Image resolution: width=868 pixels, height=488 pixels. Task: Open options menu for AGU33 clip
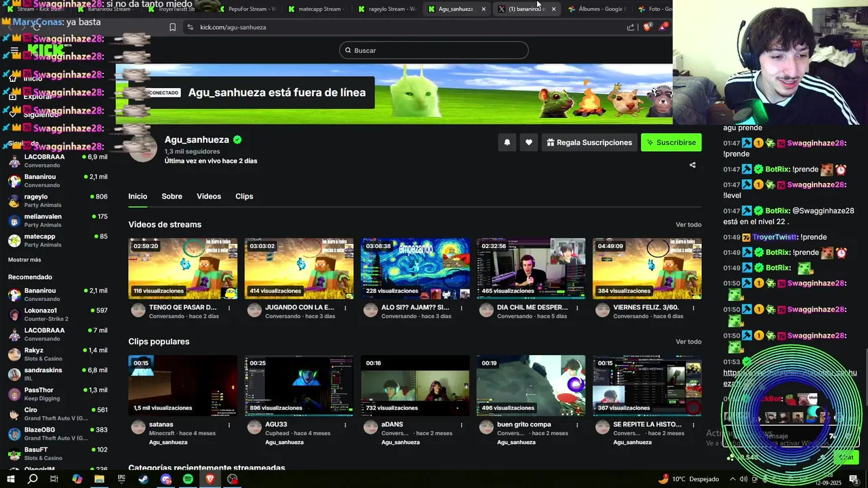click(345, 425)
